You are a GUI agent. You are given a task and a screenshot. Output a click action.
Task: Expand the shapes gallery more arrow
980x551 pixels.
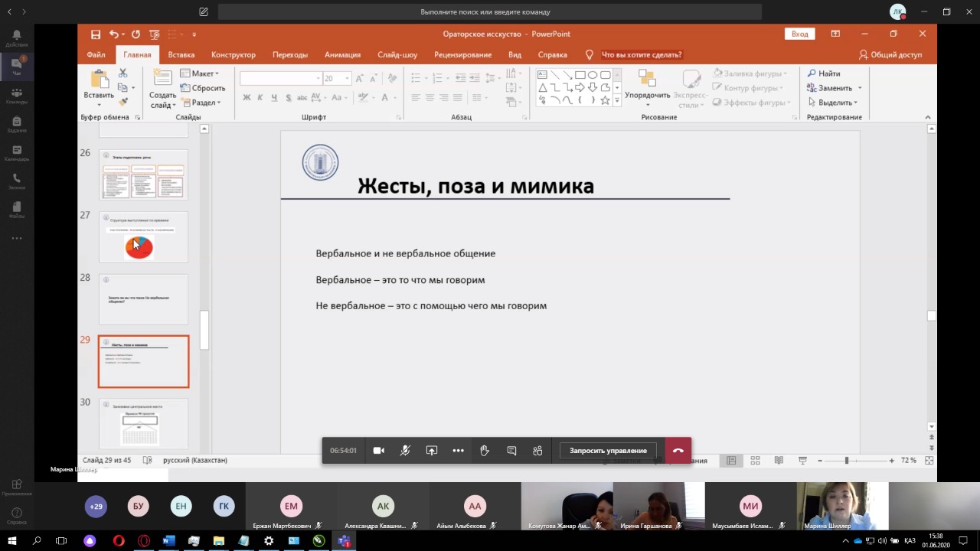point(617,101)
